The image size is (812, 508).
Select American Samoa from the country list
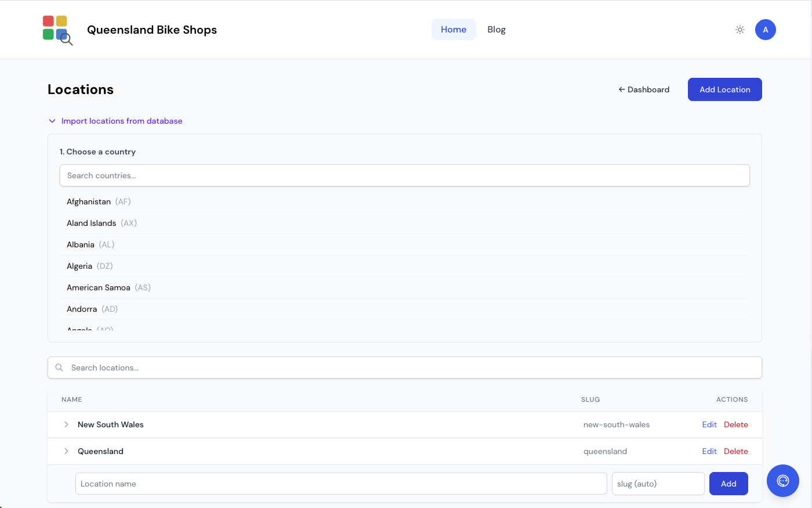coord(99,287)
